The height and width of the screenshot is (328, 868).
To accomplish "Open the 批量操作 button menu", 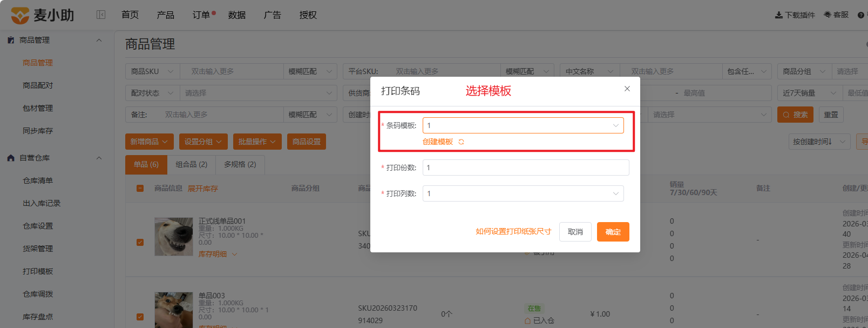I will tap(257, 142).
